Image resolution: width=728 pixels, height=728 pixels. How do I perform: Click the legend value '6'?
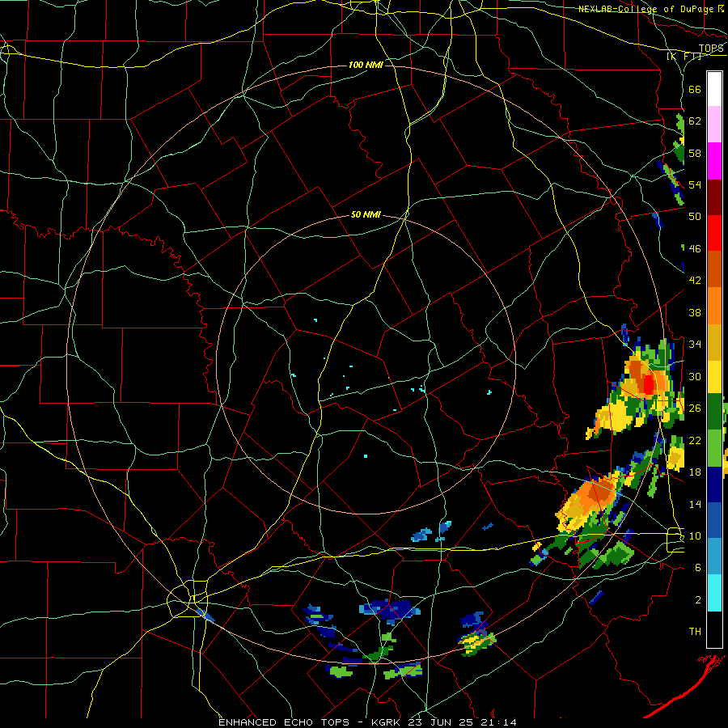pyautogui.click(x=698, y=568)
